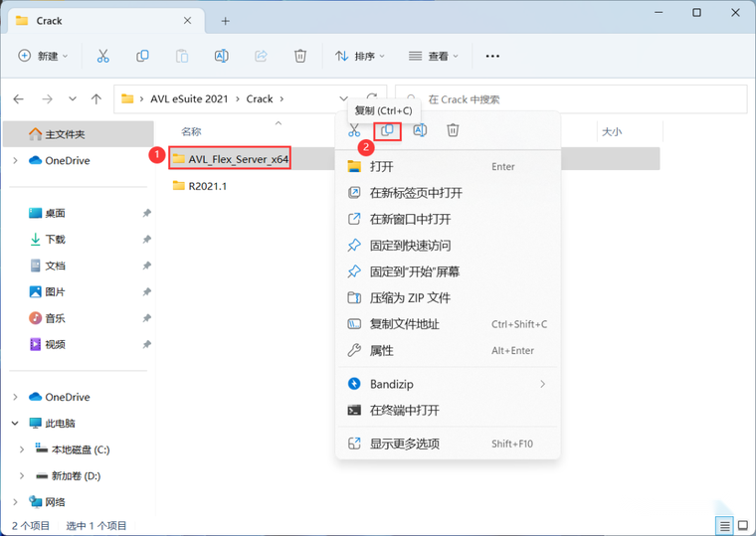Click the toolbar delete trash icon
Image resolution: width=756 pixels, height=536 pixels.
pyautogui.click(x=299, y=56)
